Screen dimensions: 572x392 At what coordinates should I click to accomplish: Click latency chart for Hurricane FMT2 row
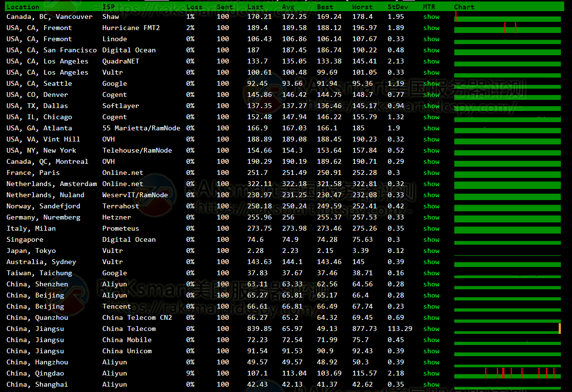coord(508,28)
